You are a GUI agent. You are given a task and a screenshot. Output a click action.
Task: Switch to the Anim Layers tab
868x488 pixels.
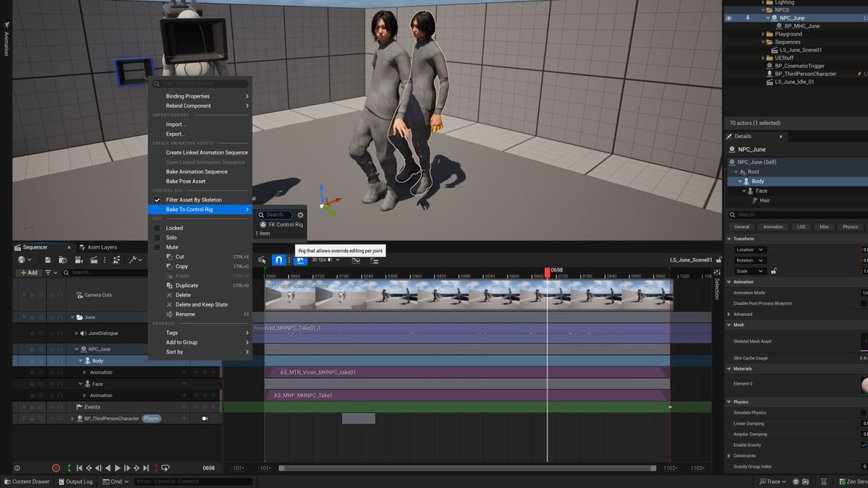[97, 247]
